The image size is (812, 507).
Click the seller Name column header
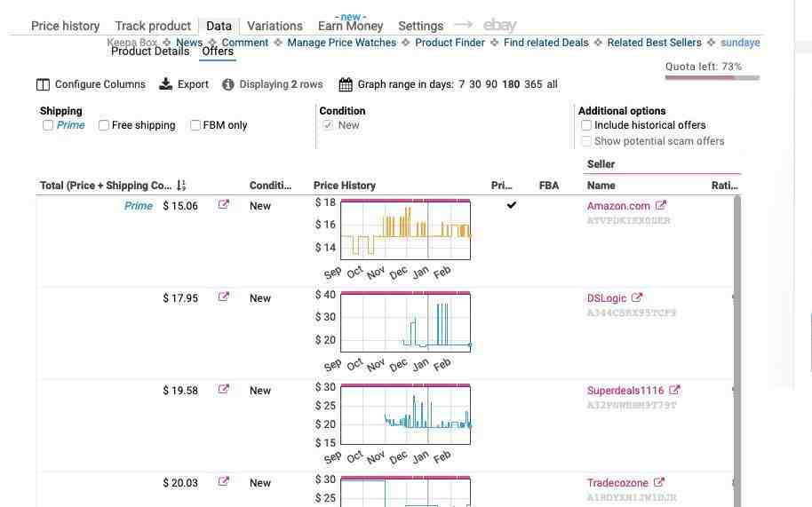click(x=601, y=186)
